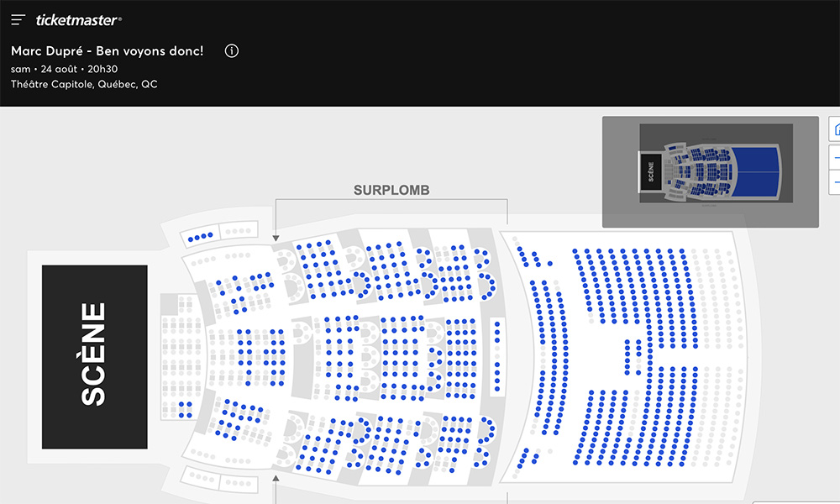Pick the isolated blue seat cluster in the balcony's center gap
This screenshot has width=840, height=504.
click(633, 356)
